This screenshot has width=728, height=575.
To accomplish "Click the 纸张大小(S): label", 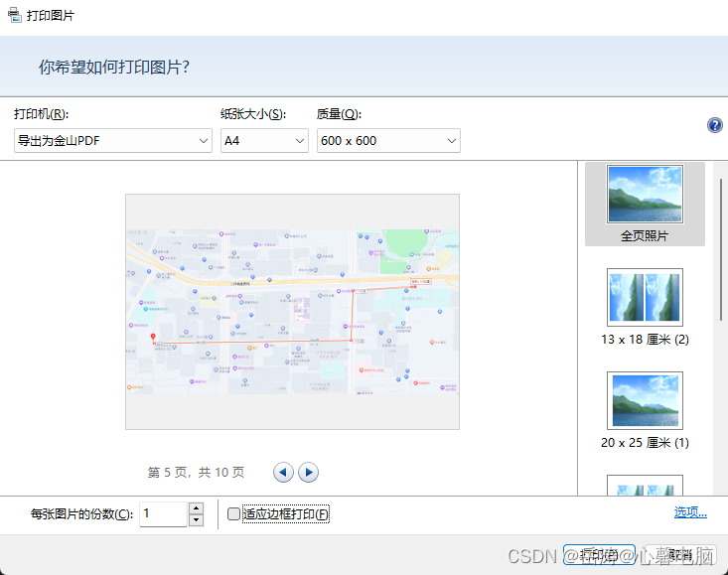I will pos(253,114).
